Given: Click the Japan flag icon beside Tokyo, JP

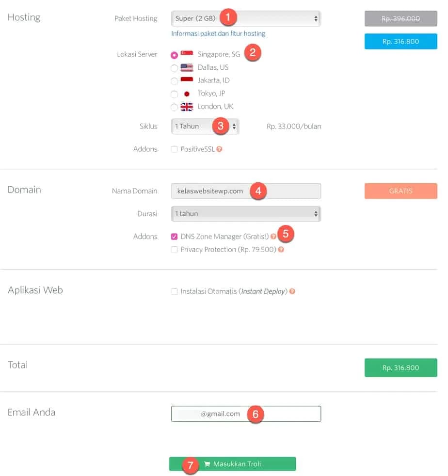Looking at the screenshot, I should coord(187,94).
